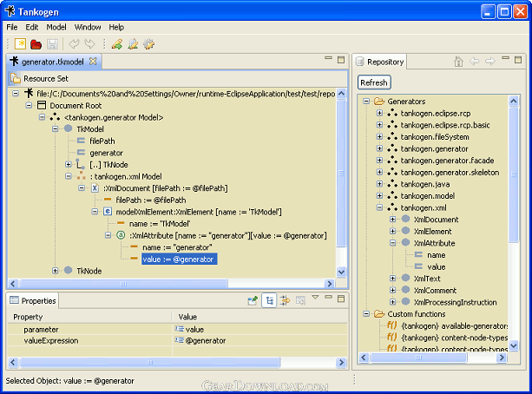Screen dimensions: 532x394
Task: Open the Help menu
Action: point(116,27)
